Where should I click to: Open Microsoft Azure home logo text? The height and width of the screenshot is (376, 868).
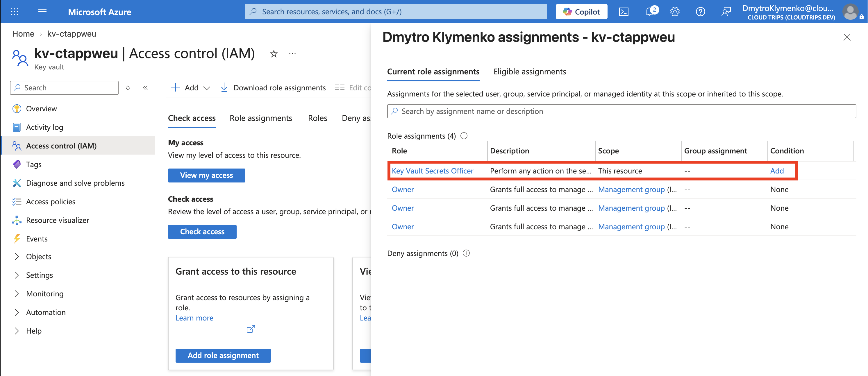(99, 12)
